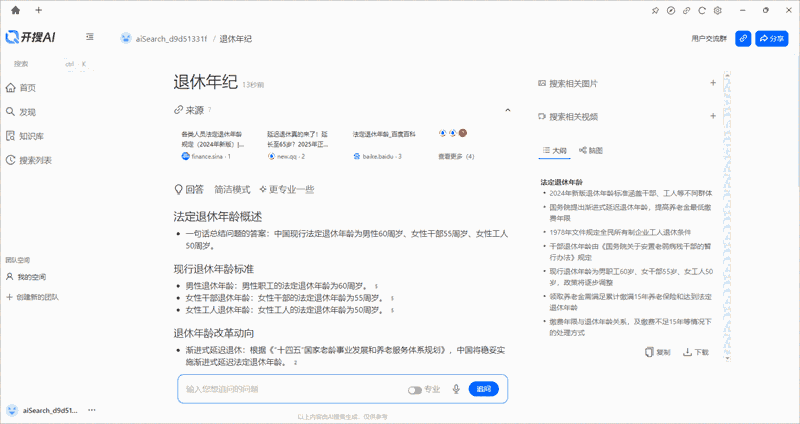Open a new tab with the plus icon
Screen dimensions: 800x424
(x=39, y=10)
